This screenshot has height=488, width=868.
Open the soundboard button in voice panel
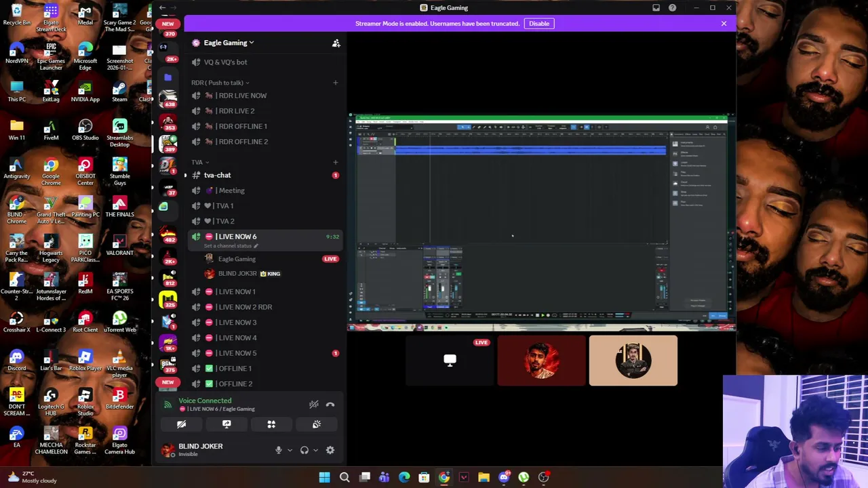(x=317, y=424)
